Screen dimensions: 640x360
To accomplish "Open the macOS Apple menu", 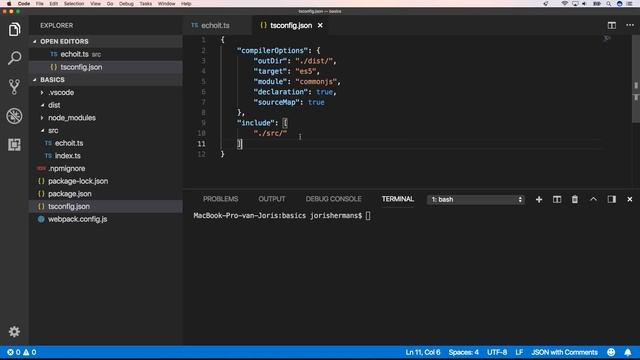I will (9, 3).
